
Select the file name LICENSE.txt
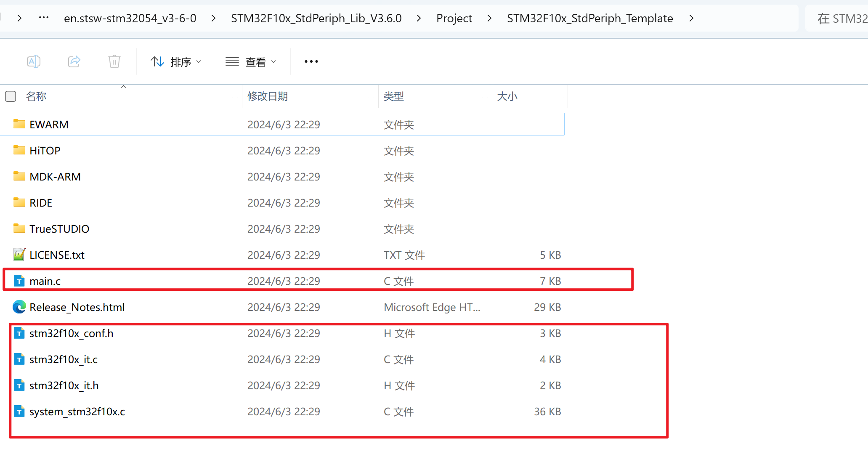coord(57,255)
